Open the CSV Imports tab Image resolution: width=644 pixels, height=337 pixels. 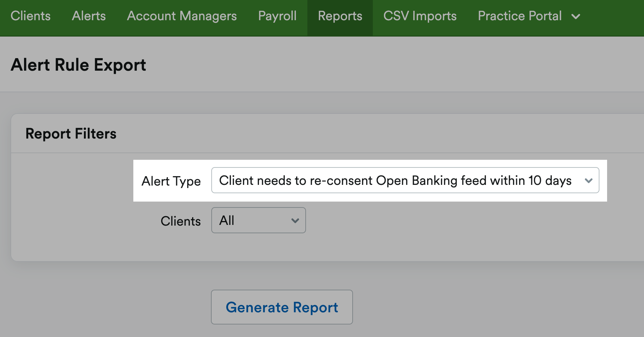coord(420,16)
